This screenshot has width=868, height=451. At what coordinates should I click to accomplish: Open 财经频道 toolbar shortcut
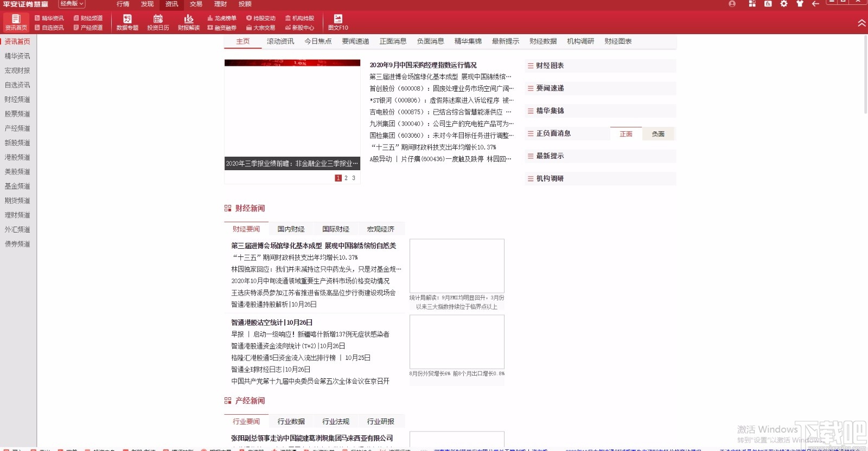(88, 18)
